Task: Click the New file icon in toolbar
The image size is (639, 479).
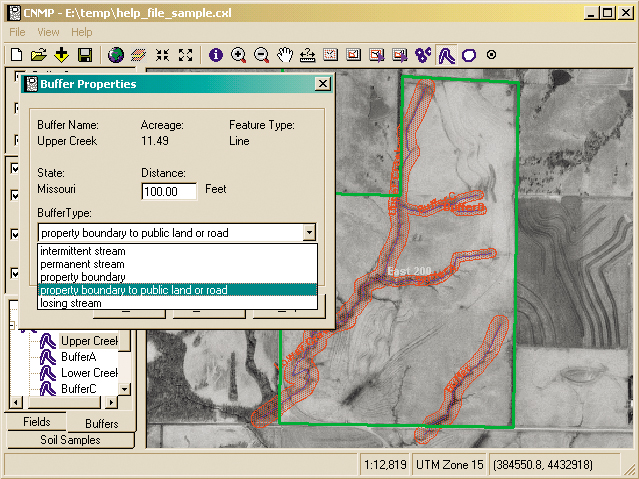Action: coord(16,55)
